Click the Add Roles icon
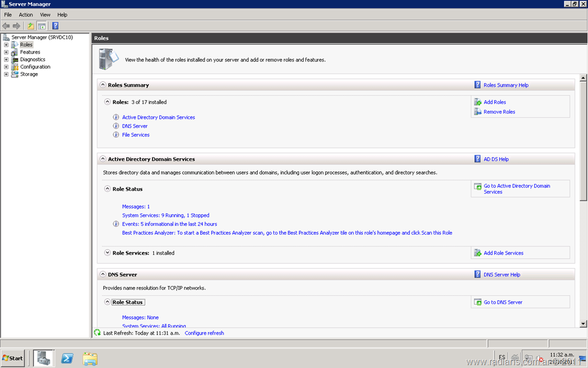Viewport: 588px width, 368px height. (x=478, y=102)
